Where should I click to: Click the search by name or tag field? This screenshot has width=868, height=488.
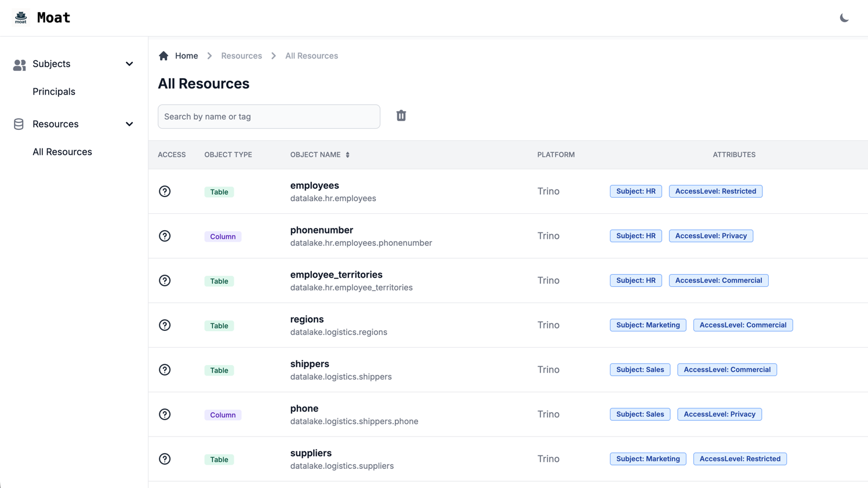268,116
